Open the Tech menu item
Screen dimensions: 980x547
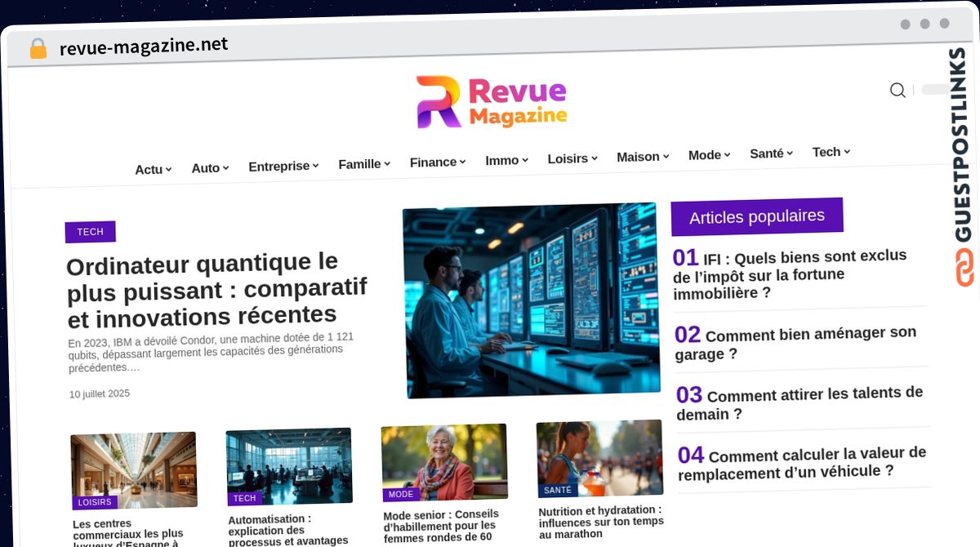[x=831, y=152]
